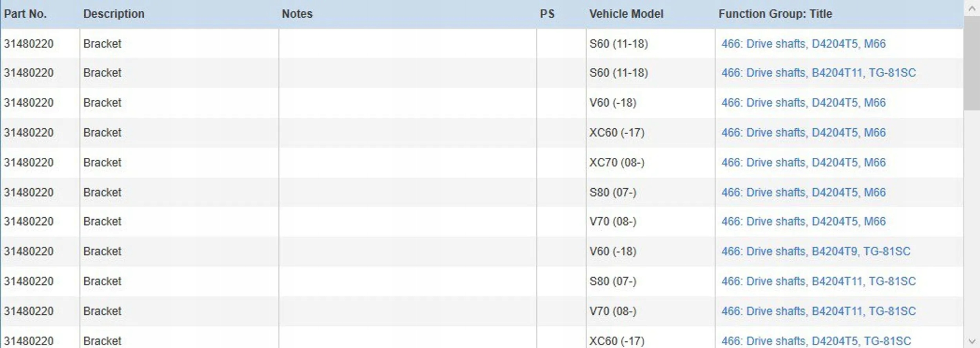Image resolution: width=980 pixels, height=348 pixels.
Task: Open the Drive shafts, B4204T9, TG-81SC link
Action: pos(816,251)
